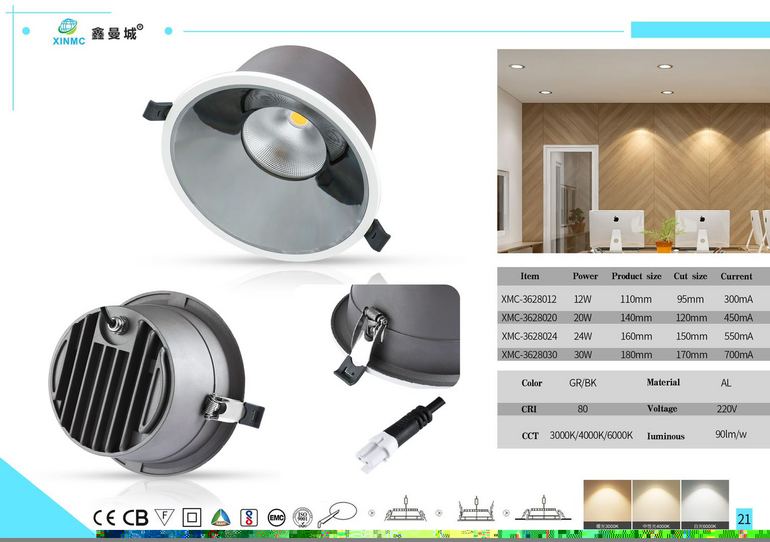The width and height of the screenshot is (770, 542).
Task: Click the ISO 9001 certification badge
Action: pos(301,517)
